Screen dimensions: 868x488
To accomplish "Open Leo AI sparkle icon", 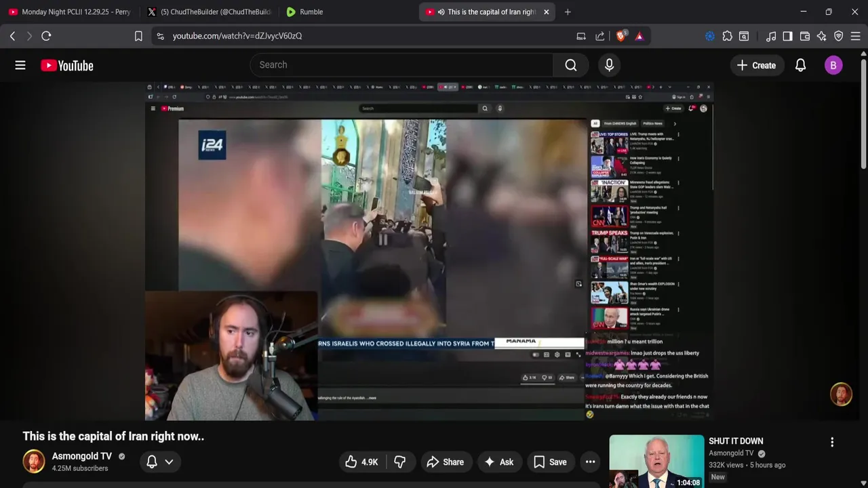I will 822,36.
